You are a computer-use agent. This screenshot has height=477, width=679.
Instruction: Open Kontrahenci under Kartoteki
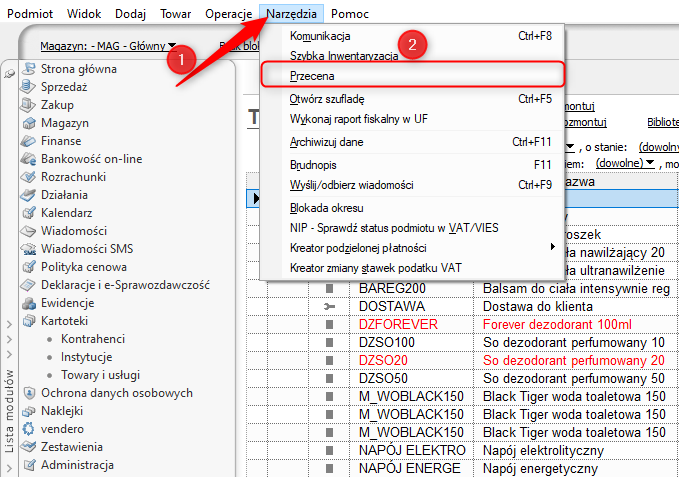(x=92, y=339)
